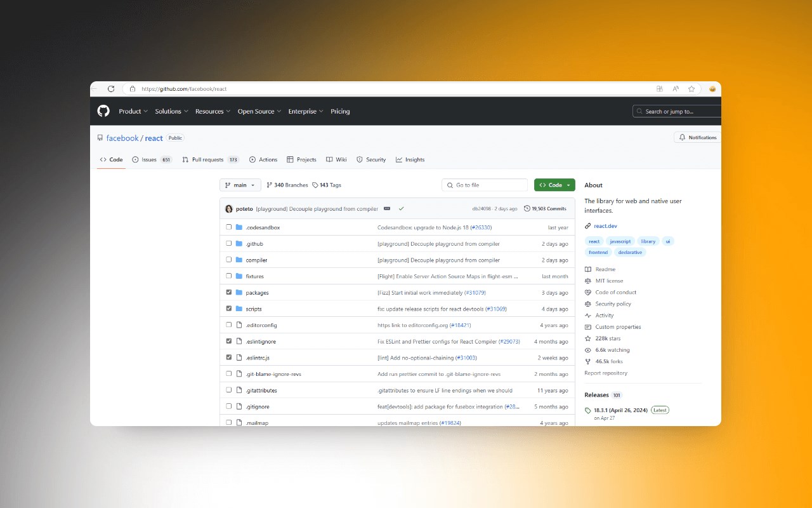812x508 pixels.
Task: Check the .github row checkbox
Action: coord(229,243)
